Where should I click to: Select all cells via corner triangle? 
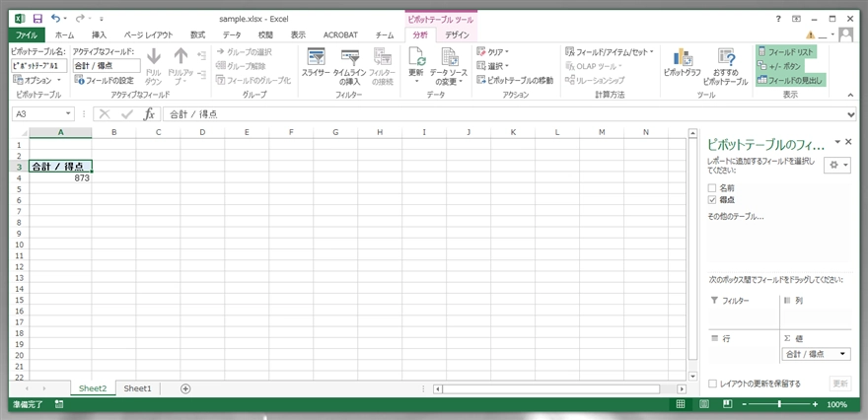click(x=24, y=133)
